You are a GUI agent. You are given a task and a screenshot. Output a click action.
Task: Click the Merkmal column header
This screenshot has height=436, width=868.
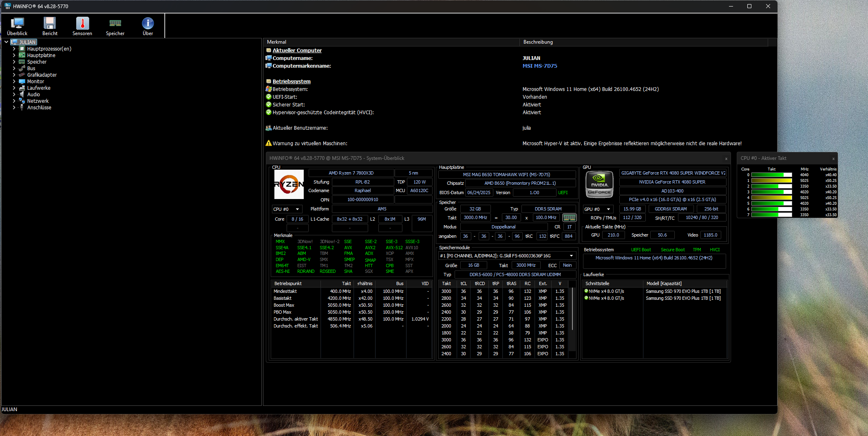click(391, 42)
